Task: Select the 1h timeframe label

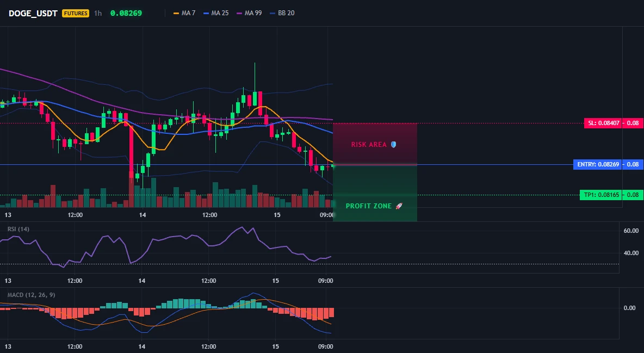Action: click(98, 13)
